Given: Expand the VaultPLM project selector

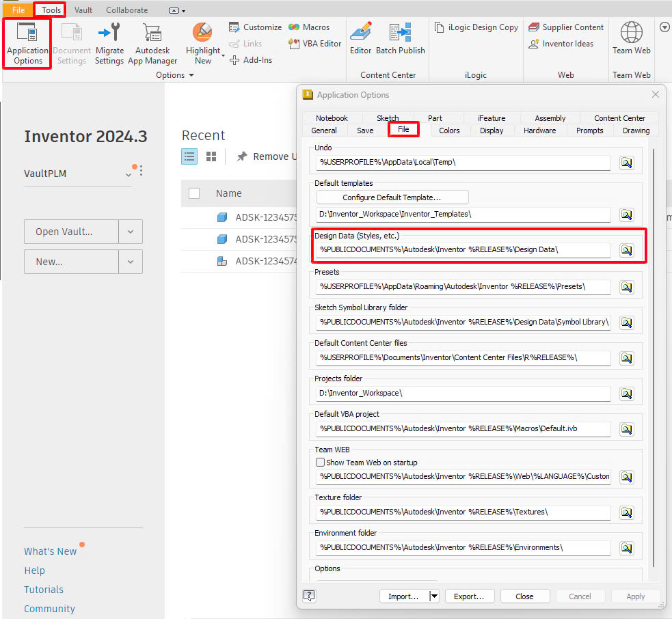Looking at the screenshot, I should coord(128,174).
